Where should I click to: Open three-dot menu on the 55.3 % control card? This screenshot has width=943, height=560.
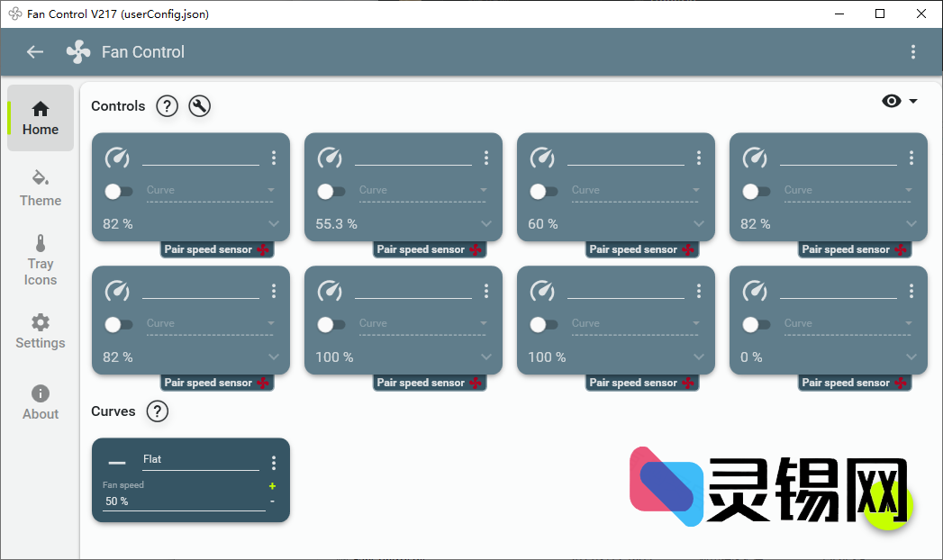(486, 158)
